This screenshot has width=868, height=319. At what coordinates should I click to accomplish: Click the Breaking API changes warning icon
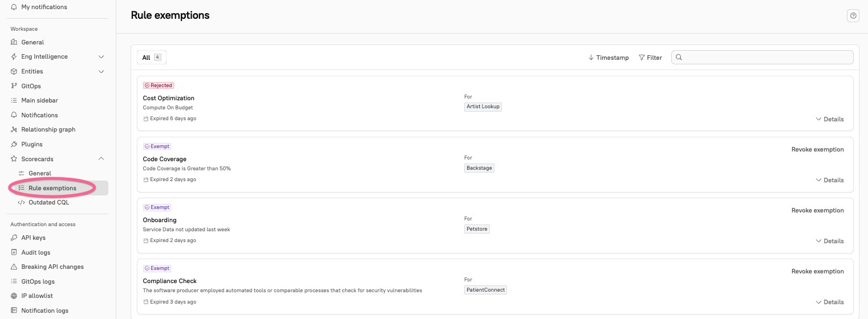15,267
